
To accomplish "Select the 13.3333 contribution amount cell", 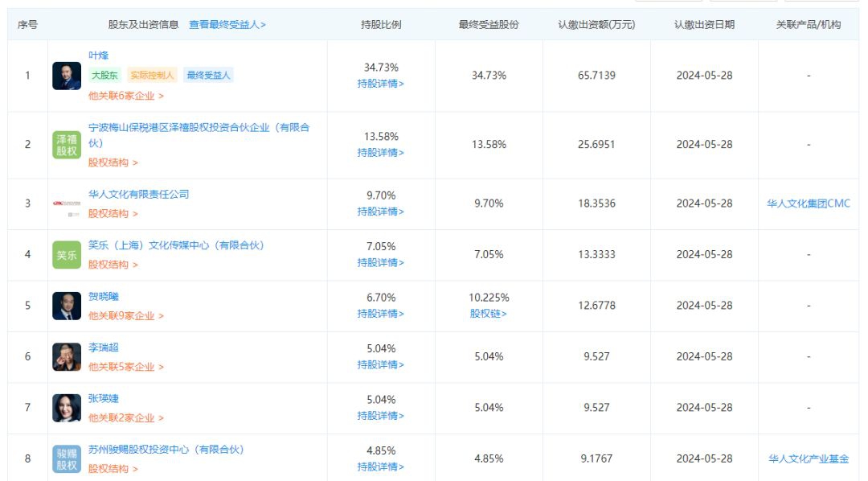I will tap(596, 254).
